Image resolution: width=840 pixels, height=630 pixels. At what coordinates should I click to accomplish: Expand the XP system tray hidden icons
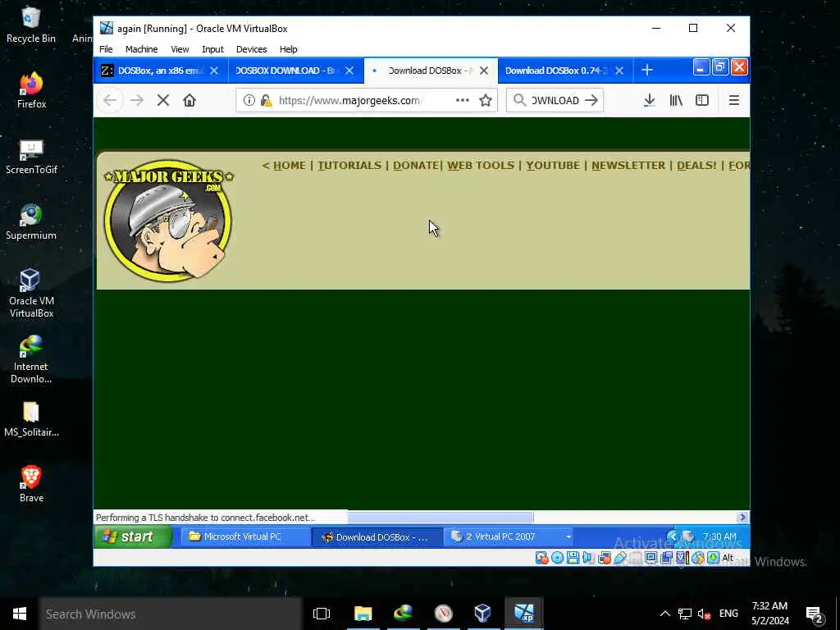pos(672,536)
